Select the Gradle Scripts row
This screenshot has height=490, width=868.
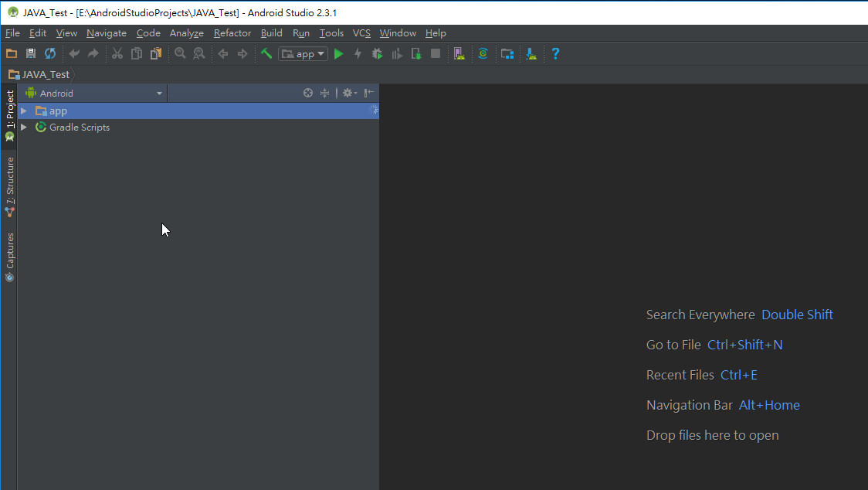198,127
